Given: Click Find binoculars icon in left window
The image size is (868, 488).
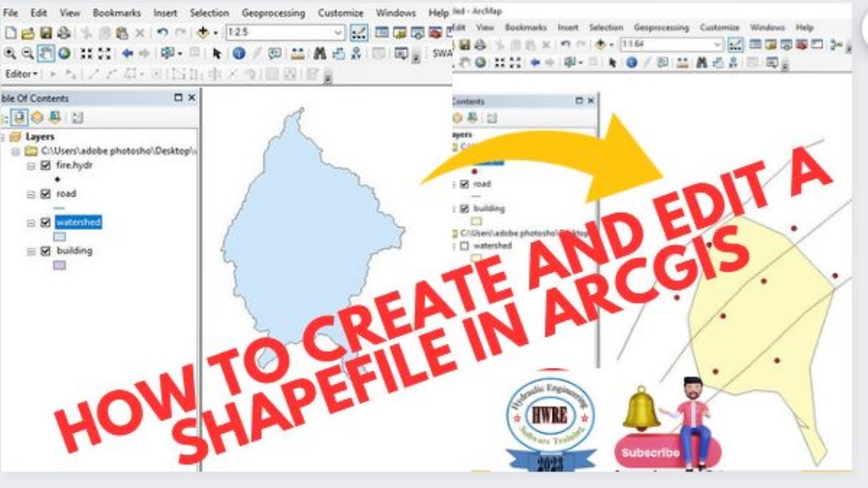Looking at the screenshot, I should click(x=320, y=54).
